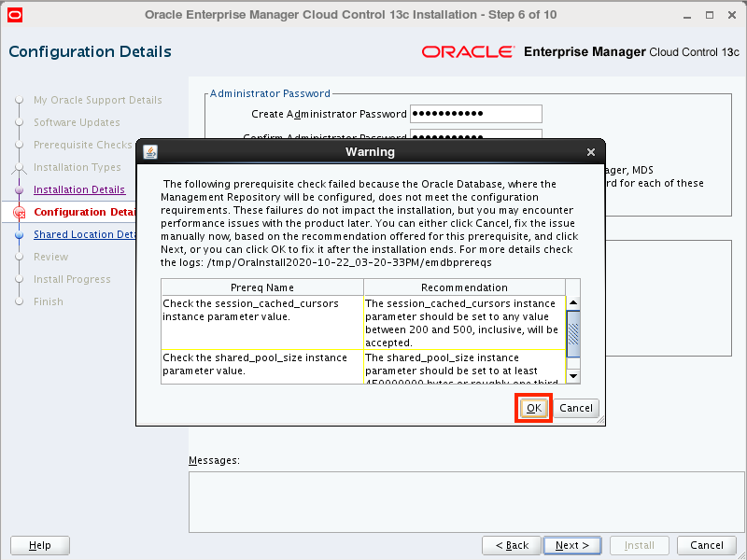Click the Installation Details step bullet
747x560 pixels.
pyautogui.click(x=19, y=190)
